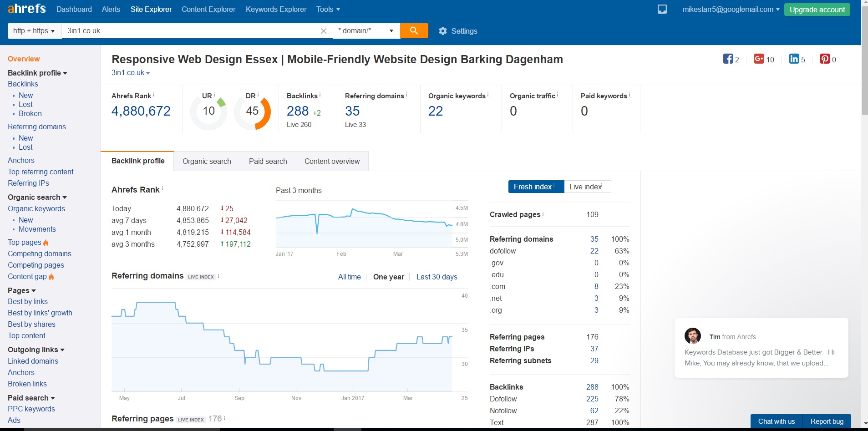Open Linked domains sidebar link
This screenshot has height=431, width=868.
tap(33, 361)
